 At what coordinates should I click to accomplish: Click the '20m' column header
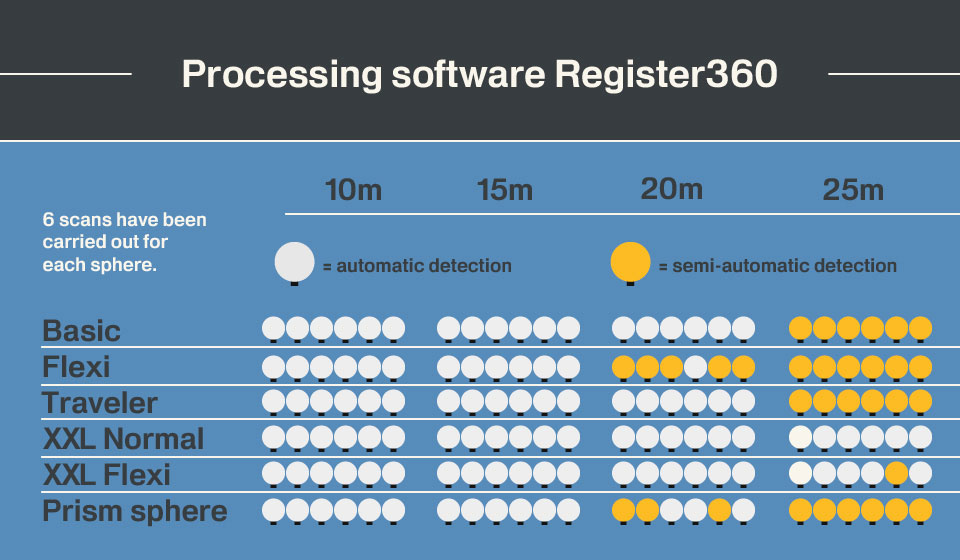pos(672,189)
